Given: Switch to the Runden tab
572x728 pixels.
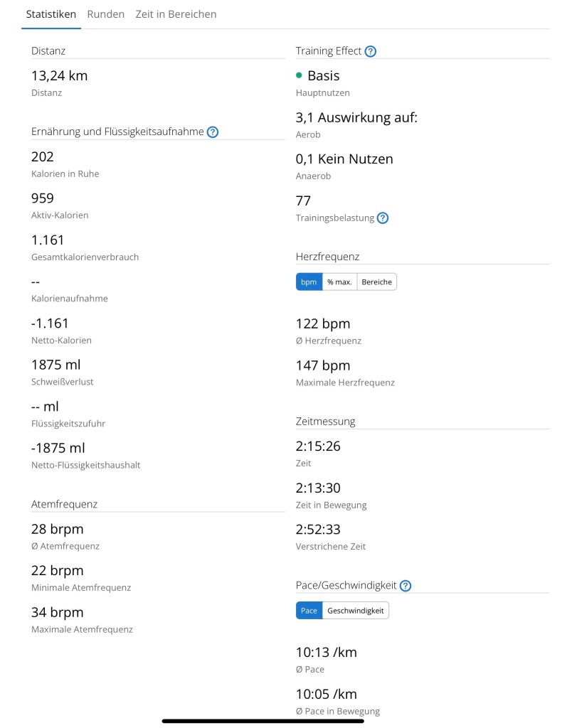Looking at the screenshot, I should tap(106, 14).
